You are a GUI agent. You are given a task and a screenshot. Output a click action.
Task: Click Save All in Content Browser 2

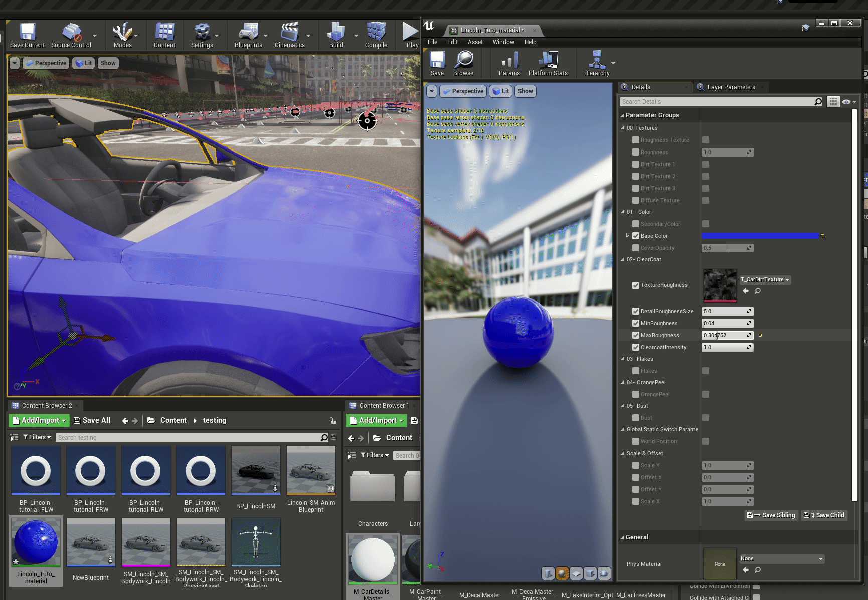tap(92, 420)
